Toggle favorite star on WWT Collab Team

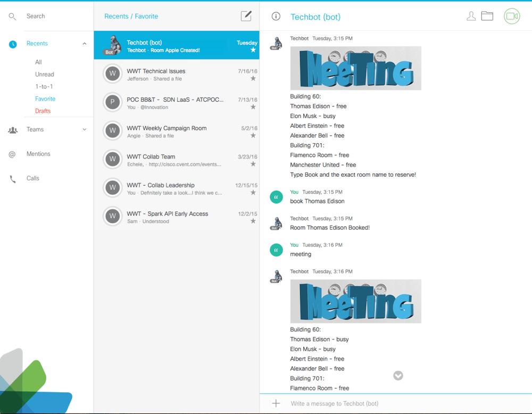[253, 164]
